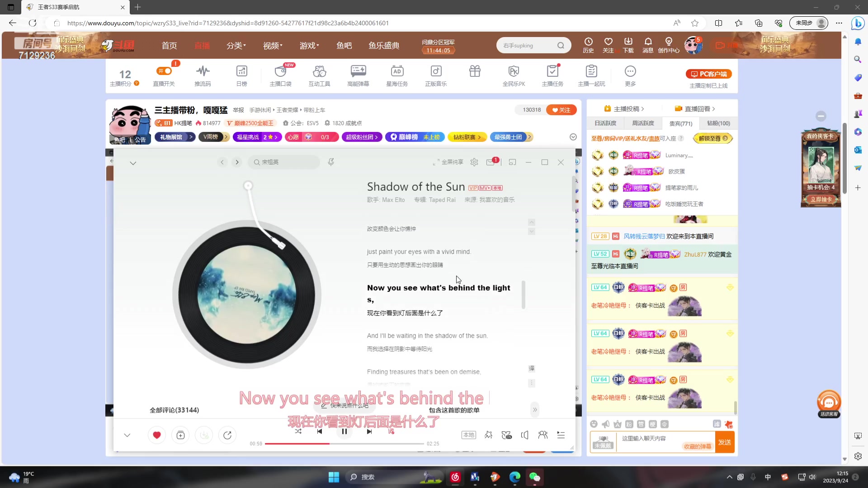Image resolution: width=868 pixels, height=488 pixels.
Task: Open the 关注 followed icon in header
Action: 608,46
